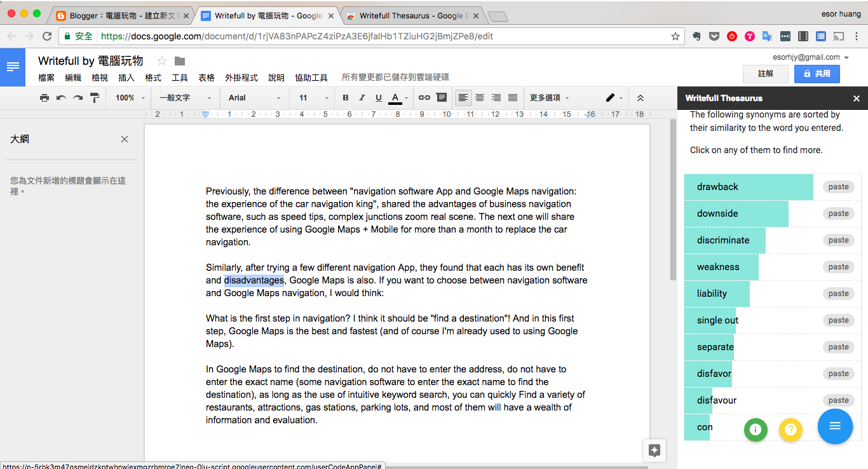Click the blue 共用 share button
The width and height of the screenshot is (868, 469).
click(817, 74)
